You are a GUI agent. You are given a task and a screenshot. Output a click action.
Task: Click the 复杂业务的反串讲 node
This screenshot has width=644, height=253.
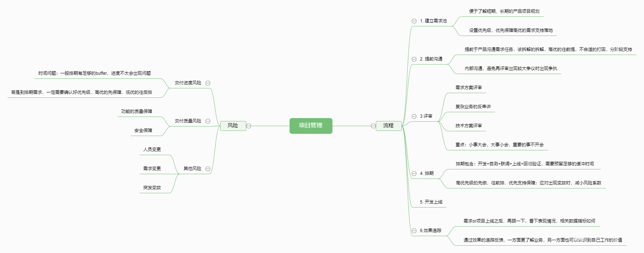(x=473, y=107)
